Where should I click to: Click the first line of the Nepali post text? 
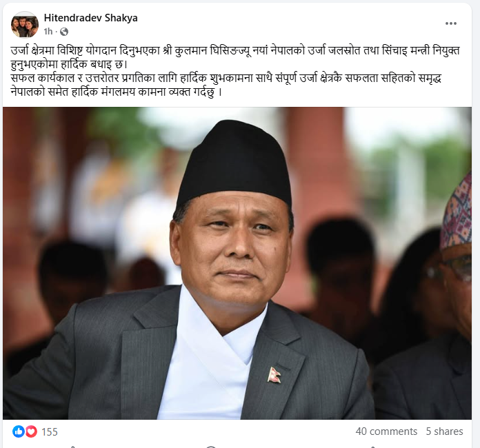coord(235,51)
